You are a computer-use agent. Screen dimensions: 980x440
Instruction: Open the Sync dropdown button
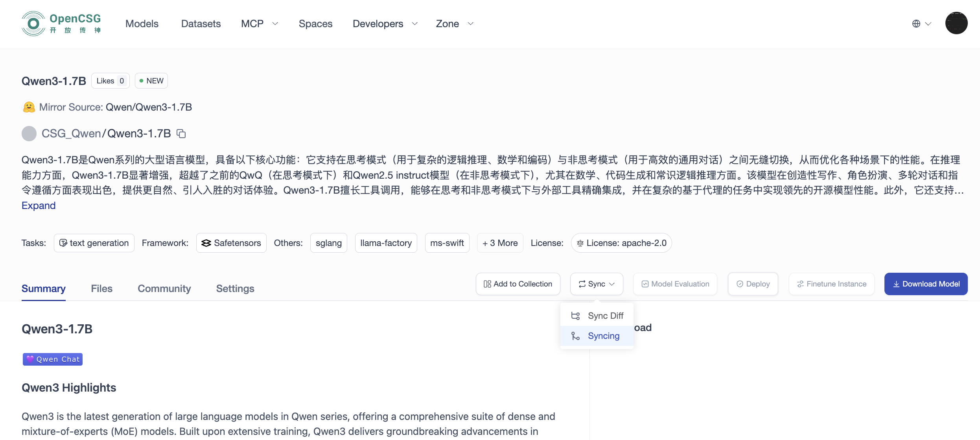pyautogui.click(x=596, y=284)
